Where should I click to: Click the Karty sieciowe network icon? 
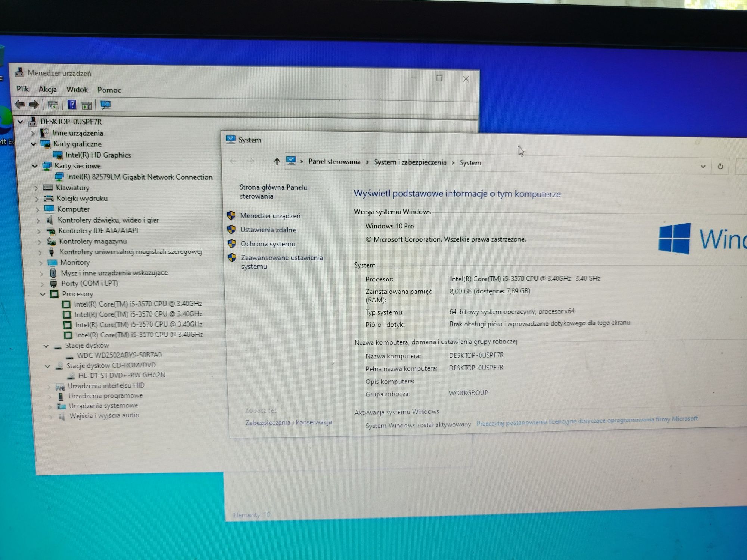pos(47,166)
